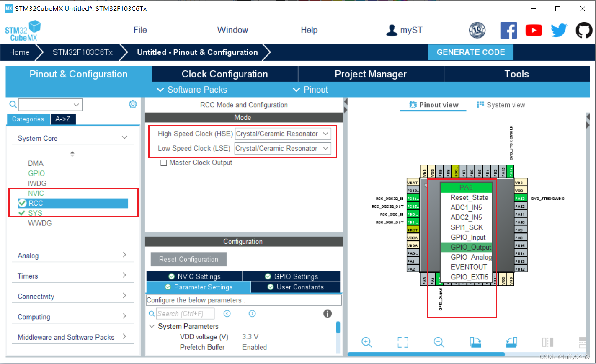Select GPIO_Input in the PA5 menu
Viewport: 596px width, 364px height.
466,237
